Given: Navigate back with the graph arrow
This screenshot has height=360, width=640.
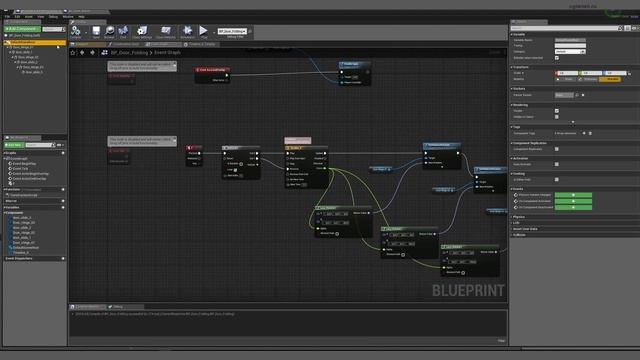Looking at the screenshot, I should tap(82, 53).
